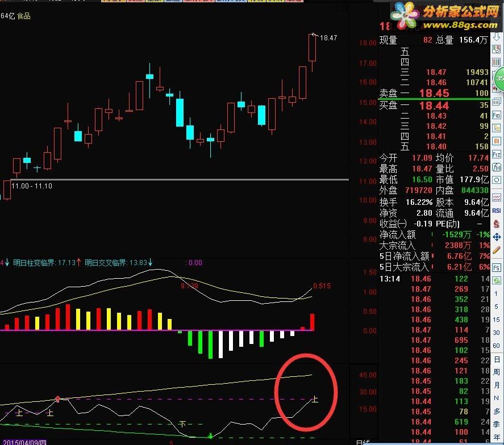The width and height of the screenshot is (504, 445).
Task: Click the 市值 177.9亿 market cap value
Action: point(474,179)
